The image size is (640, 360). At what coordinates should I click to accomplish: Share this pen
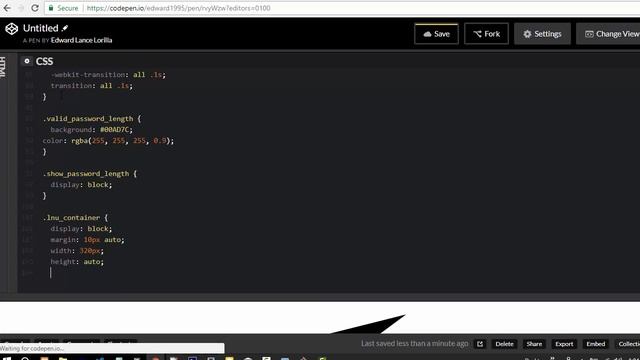534,344
